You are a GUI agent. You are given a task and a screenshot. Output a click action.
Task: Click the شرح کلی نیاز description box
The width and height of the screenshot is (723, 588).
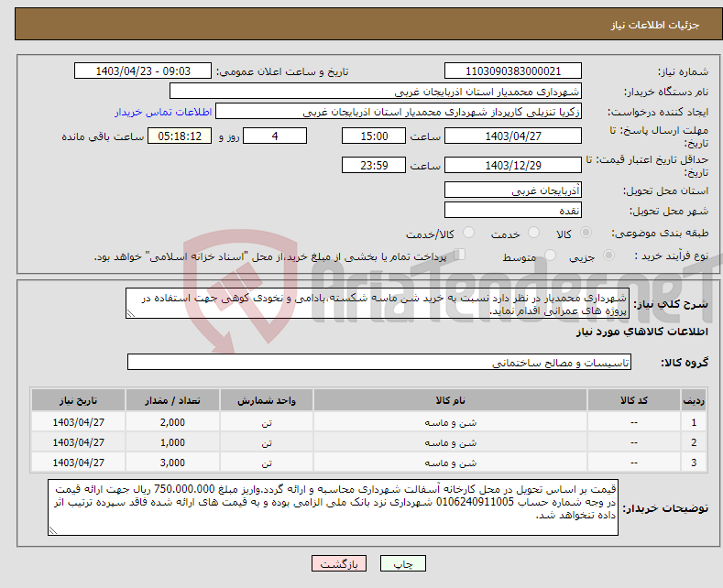tap(378, 303)
